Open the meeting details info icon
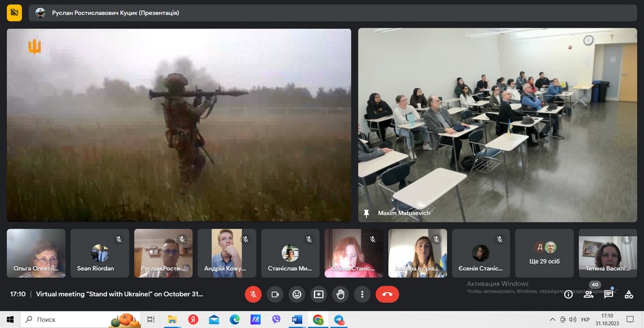 568,294
